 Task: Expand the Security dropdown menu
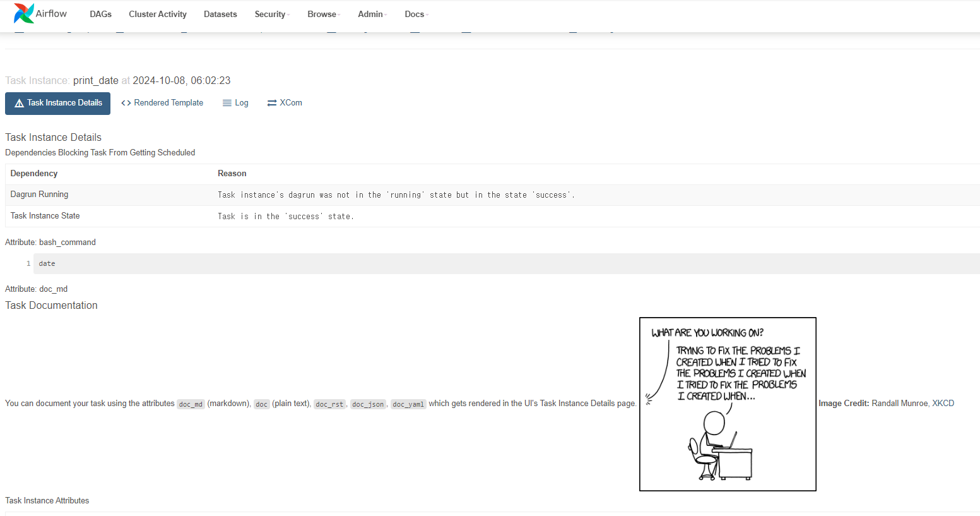coord(272,14)
